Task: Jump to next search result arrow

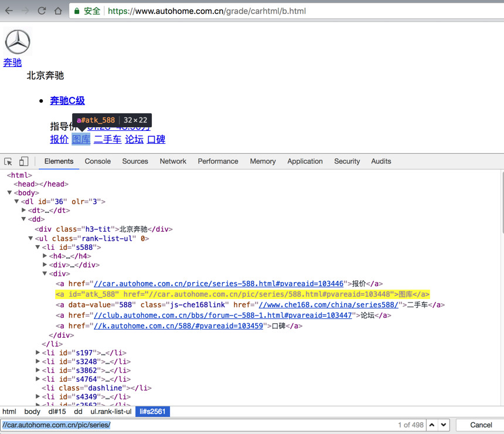Action: click(x=444, y=425)
